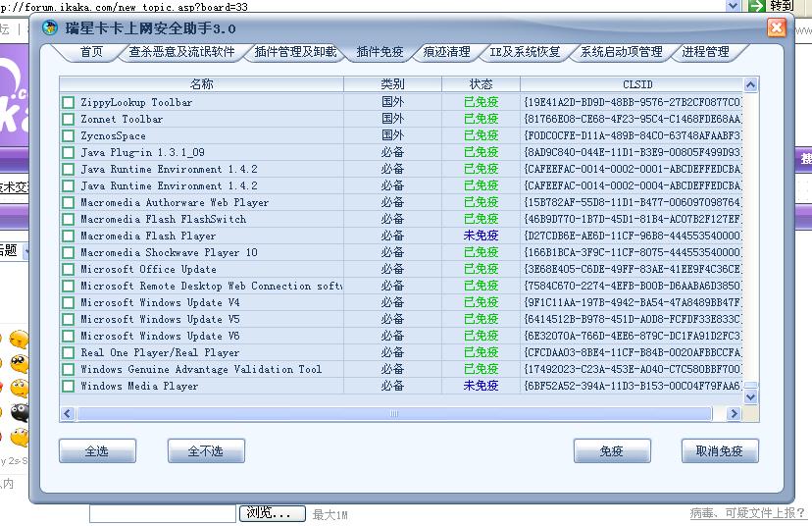Click the black smiley emoticon in forum page

point(20,413)
